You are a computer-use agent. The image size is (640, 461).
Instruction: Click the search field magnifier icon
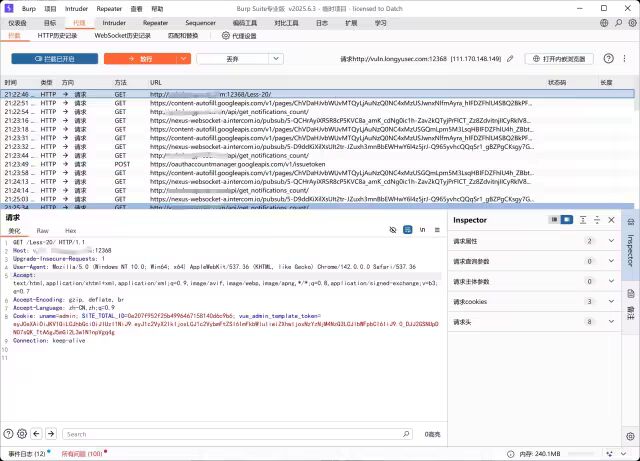pos(406,434)
